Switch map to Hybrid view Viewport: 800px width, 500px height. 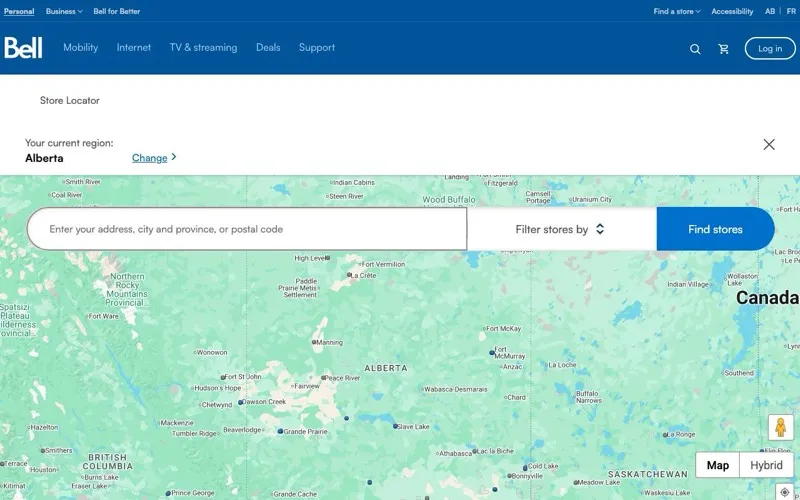click(766, 465)
